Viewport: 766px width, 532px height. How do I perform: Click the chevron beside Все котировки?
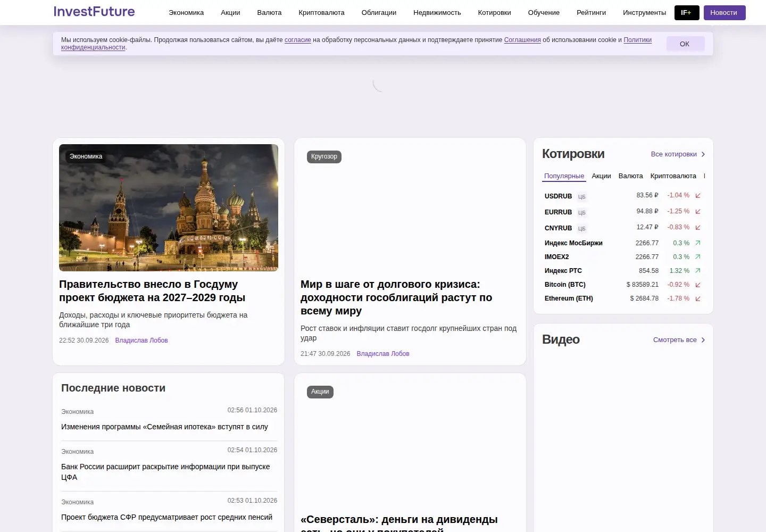point(703,154)
